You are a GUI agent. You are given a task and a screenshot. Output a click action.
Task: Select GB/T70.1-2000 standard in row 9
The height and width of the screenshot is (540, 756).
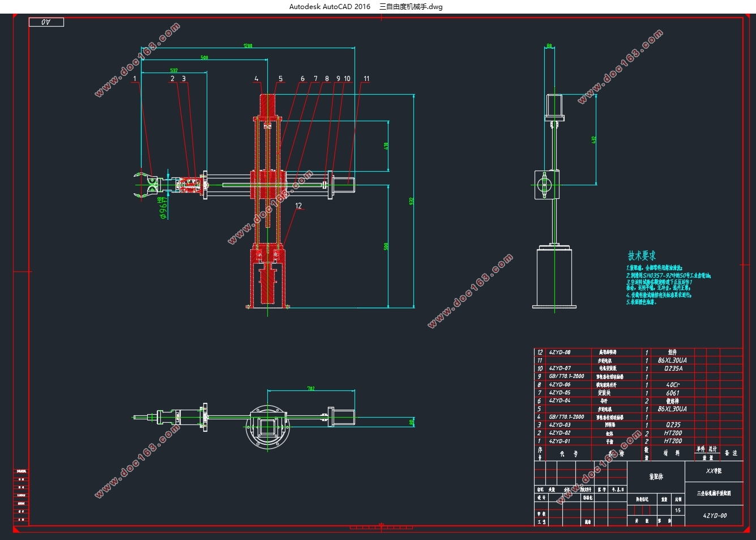tap(566, 376)
